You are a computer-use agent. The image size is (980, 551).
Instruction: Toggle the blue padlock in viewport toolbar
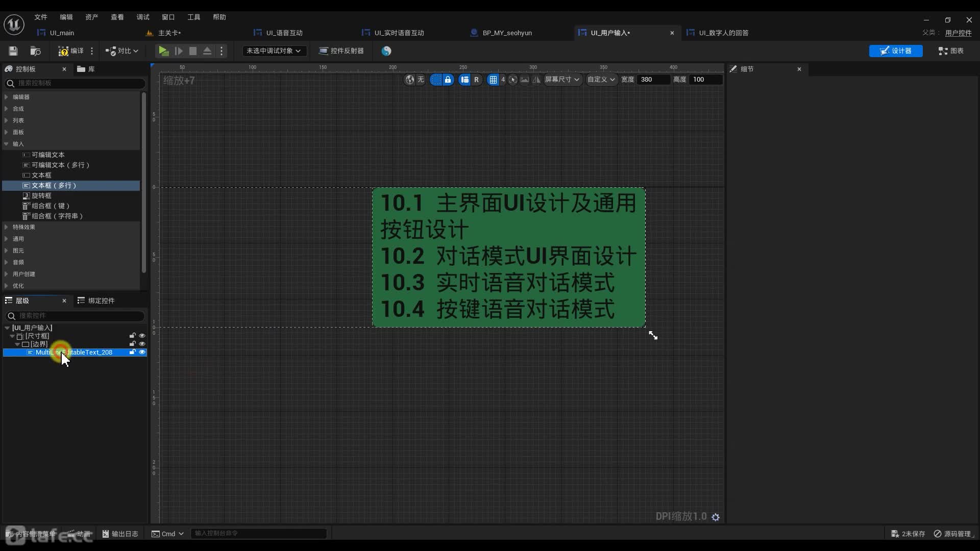pyautogui.click(x=448, y=80)
